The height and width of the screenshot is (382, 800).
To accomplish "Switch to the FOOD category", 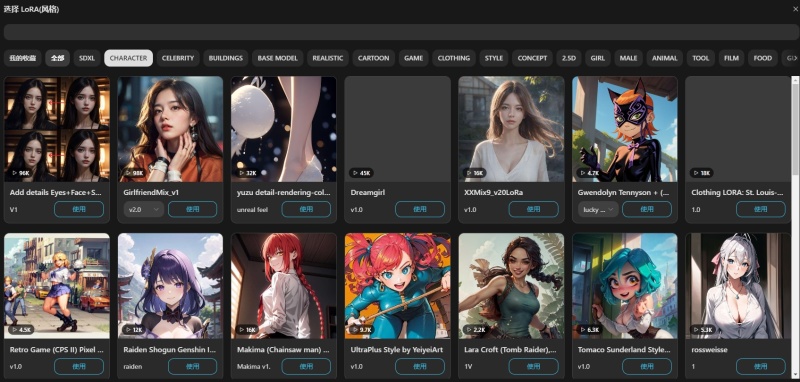I will 763,58.
